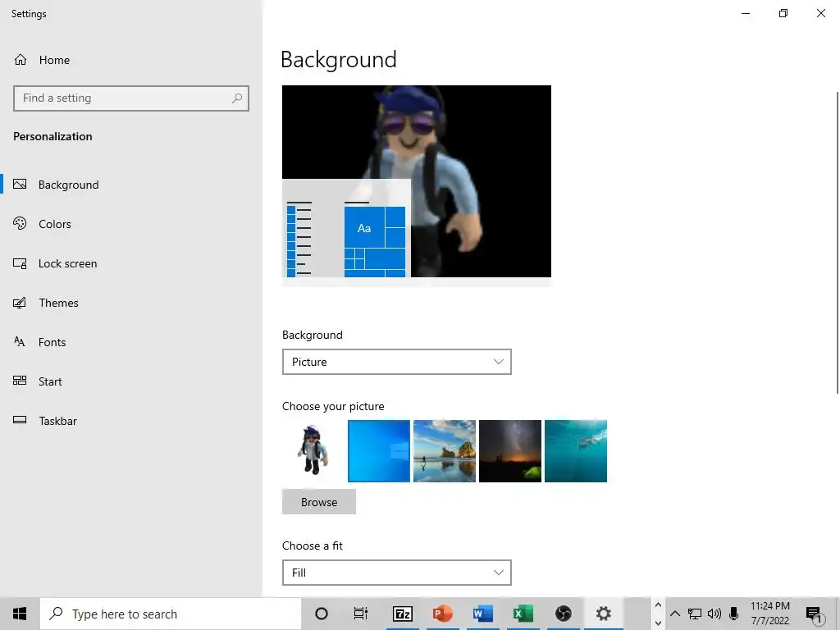The height and width of the screenshot is (630, 840).
Task: Open Taskbar personalization settings
Action: [x=130, y=421]
